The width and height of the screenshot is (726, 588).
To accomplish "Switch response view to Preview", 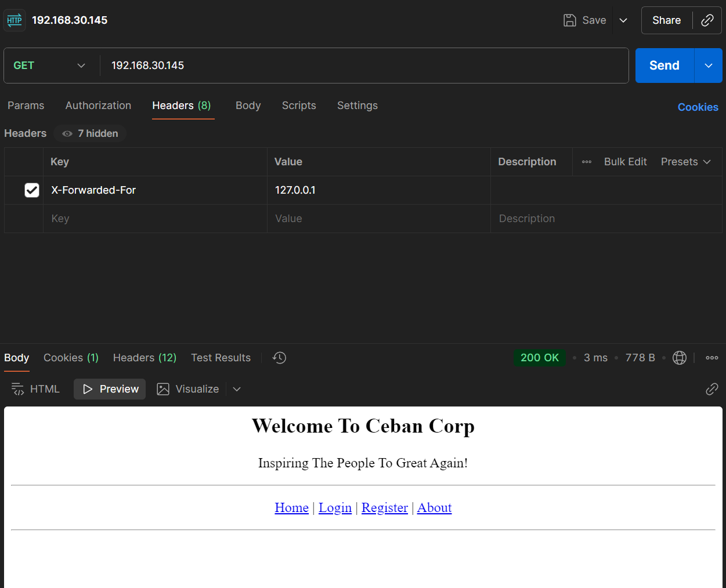I will [110, 389].
